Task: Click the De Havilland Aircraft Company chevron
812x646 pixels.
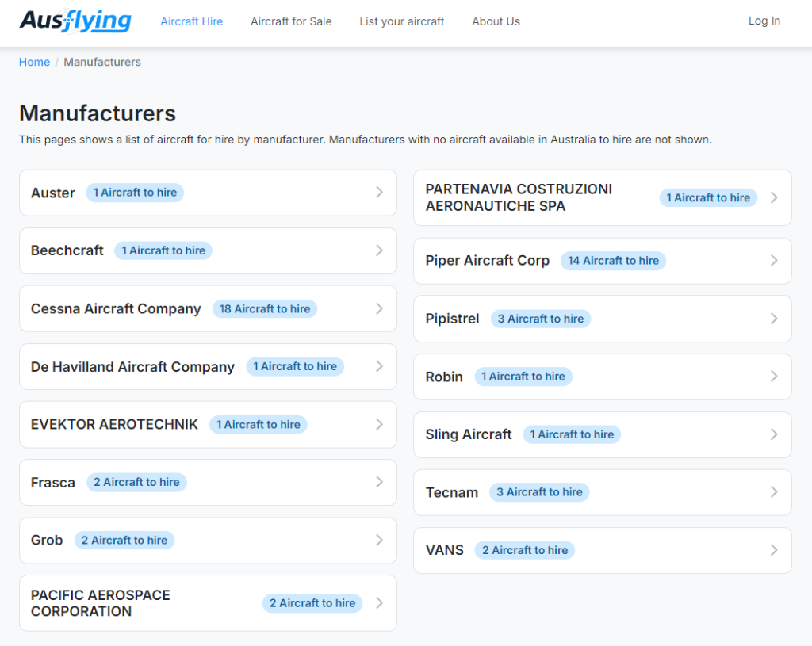Action: pyautogui.click(x=379, y=366)
